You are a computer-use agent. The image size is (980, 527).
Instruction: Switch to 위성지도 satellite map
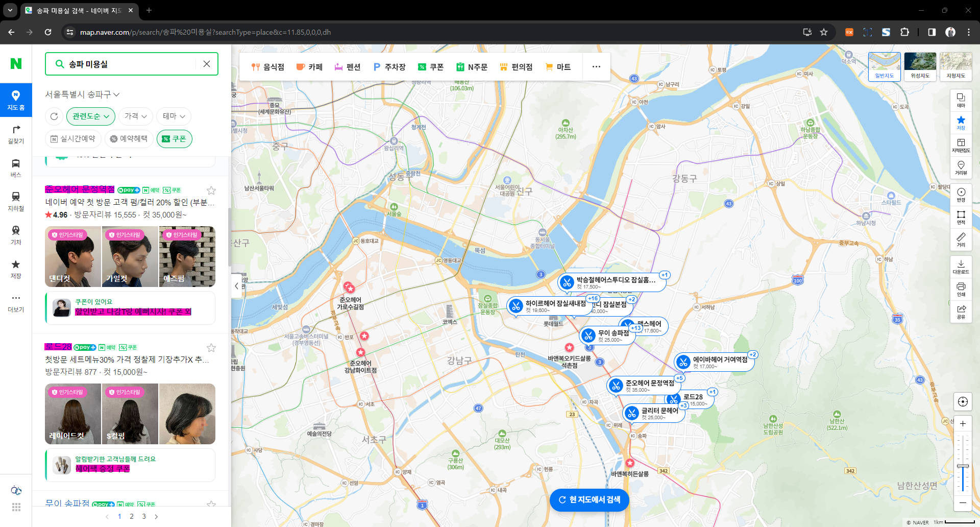[920, 66]
